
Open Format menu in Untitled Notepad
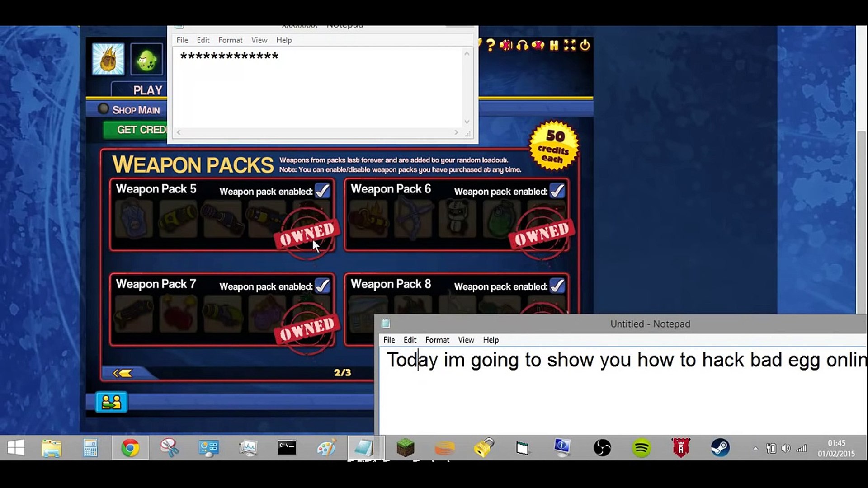tap(437, 340)
